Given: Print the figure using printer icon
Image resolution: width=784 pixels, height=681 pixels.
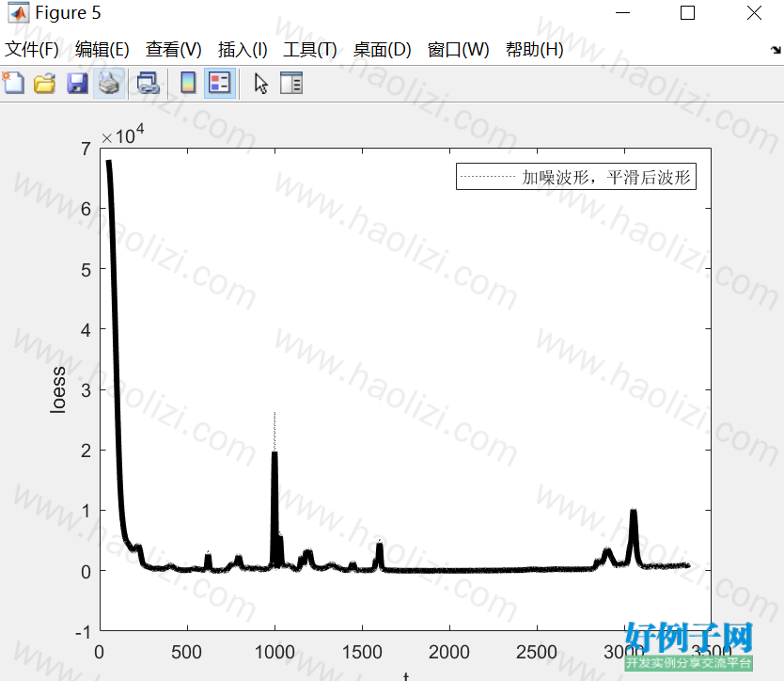Looking at the screenshot, I should [x=109, y=83].
